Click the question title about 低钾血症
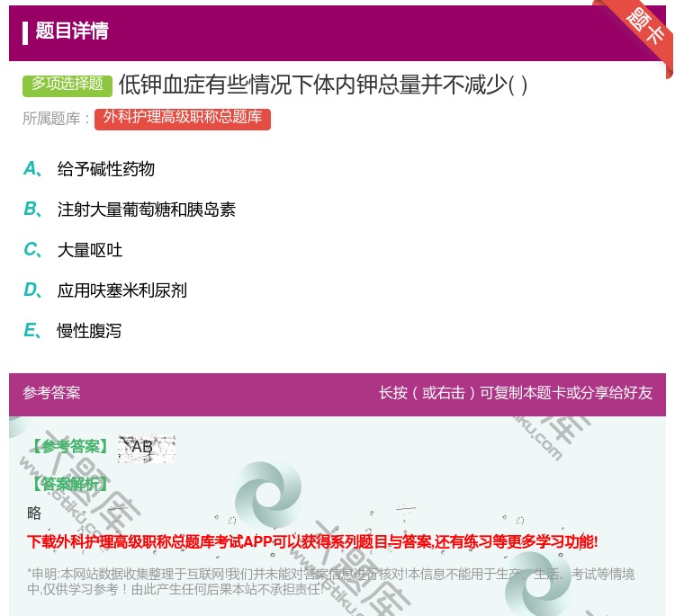The height and width of the screenshot is (616, 675). tap(322, 85)
